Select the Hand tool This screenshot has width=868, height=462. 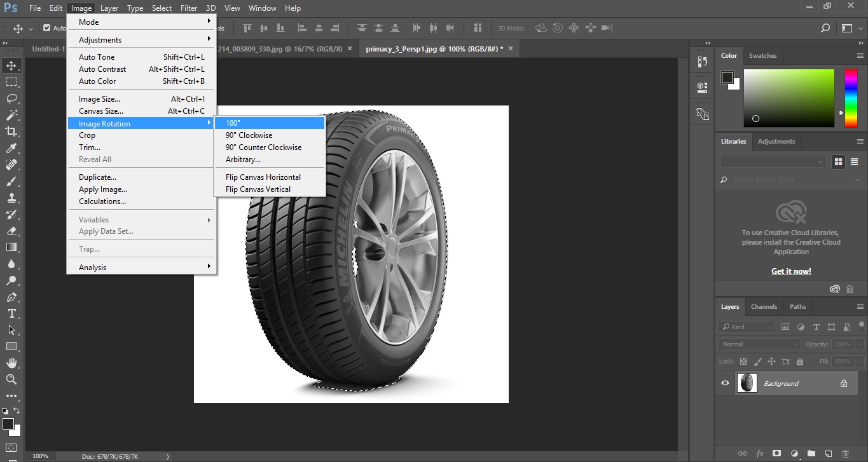[11, 363]
